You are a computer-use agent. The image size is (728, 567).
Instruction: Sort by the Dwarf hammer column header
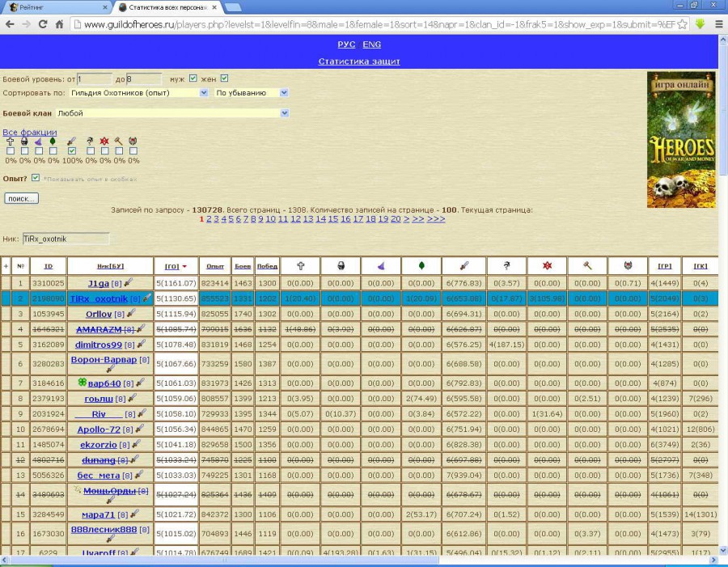587,265
